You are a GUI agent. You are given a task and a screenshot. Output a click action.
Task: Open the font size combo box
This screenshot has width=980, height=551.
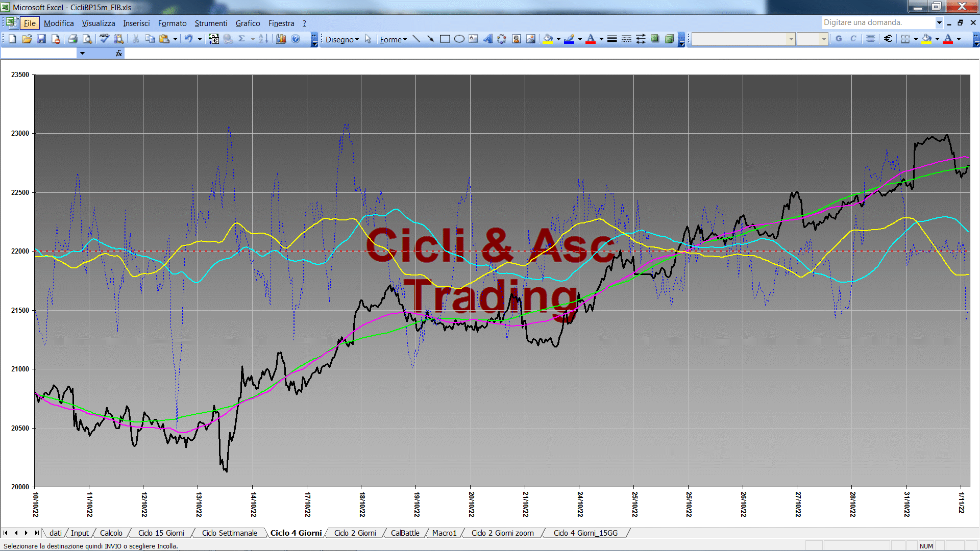tap(812, 39)
